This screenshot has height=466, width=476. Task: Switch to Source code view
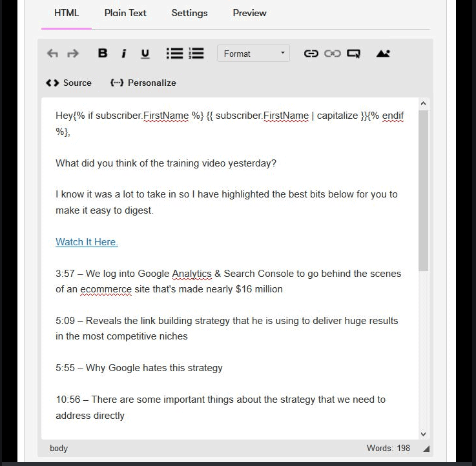[68, 83]
